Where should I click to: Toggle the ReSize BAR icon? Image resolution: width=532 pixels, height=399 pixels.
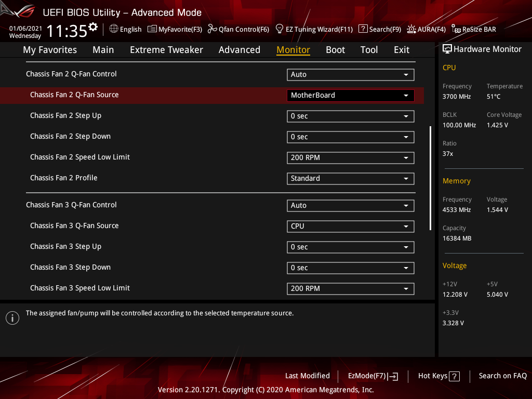456,29
